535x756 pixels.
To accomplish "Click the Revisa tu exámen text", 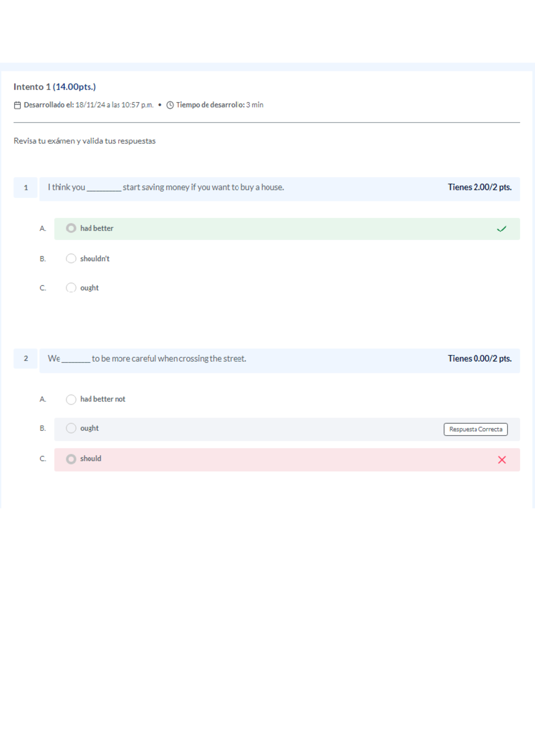I will [84, 140].
